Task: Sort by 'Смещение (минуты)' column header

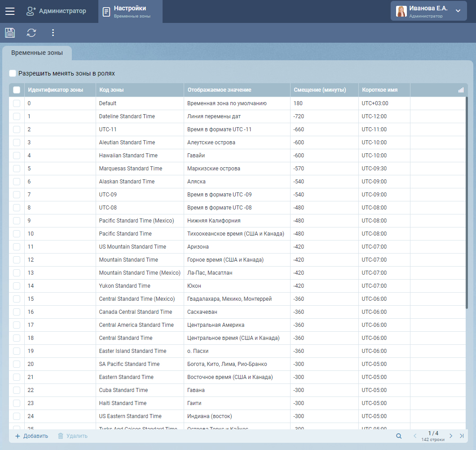Action: coord(320,90)
